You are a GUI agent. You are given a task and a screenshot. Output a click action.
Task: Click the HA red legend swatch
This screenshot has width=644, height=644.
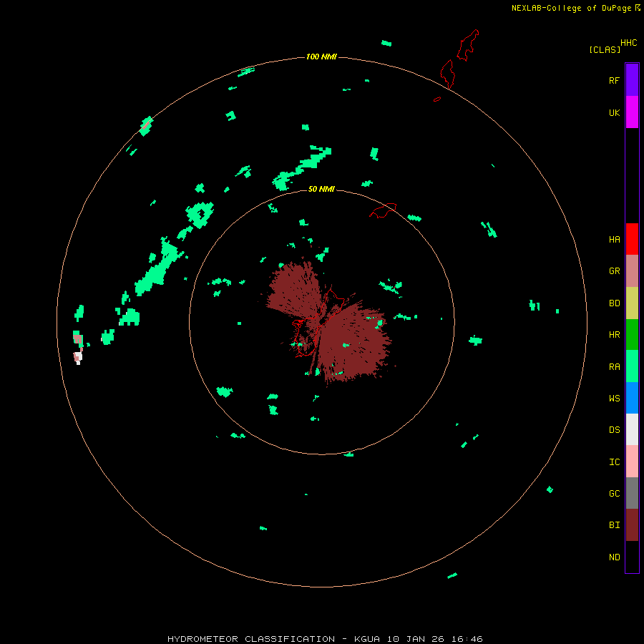pos(632,239)
